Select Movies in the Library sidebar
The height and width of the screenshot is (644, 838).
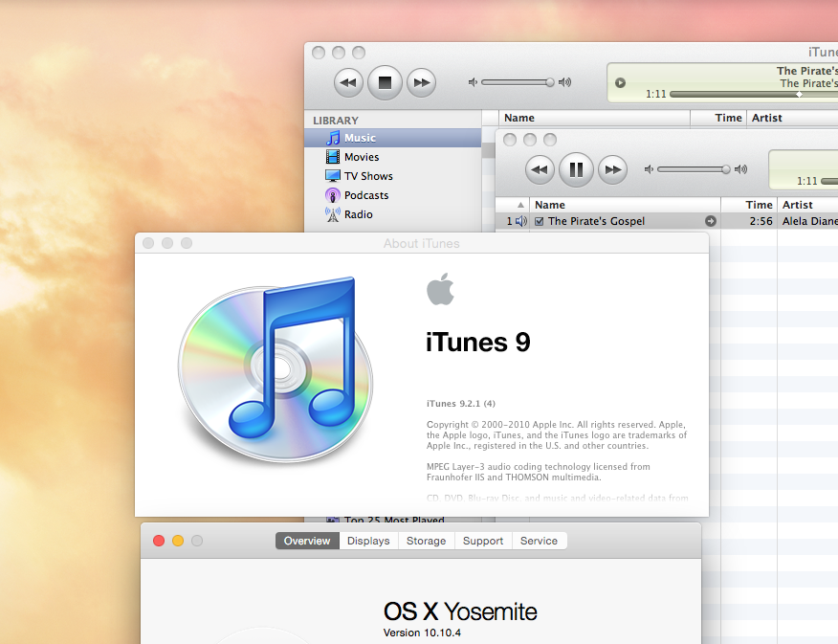click(x=393, y=157)
